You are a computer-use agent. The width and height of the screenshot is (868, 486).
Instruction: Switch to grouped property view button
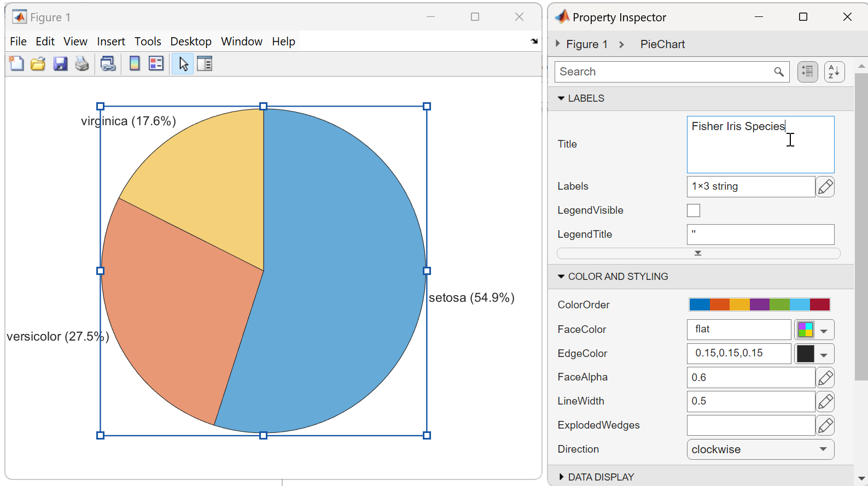[x=807, y=72]
